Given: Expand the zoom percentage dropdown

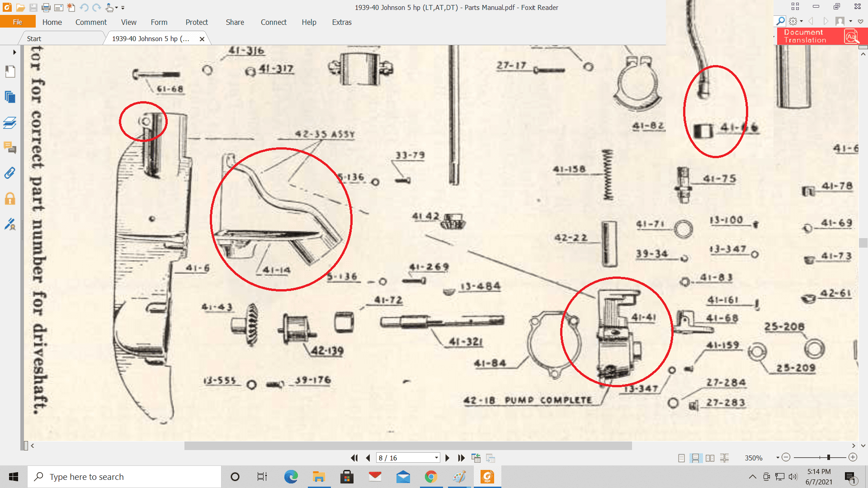Looking at the screenshot, I should click(x=778, y=458).
